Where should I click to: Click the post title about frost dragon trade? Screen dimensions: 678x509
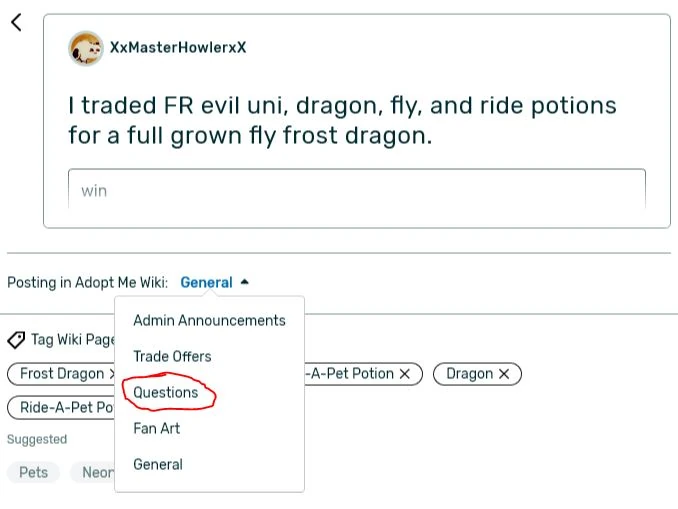(x=342, y=120)
